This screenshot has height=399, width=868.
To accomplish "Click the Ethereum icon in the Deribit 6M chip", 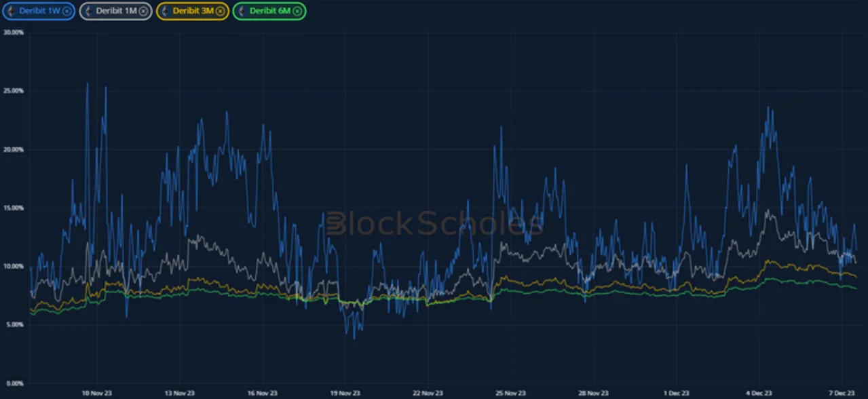I will pos(242,11).
